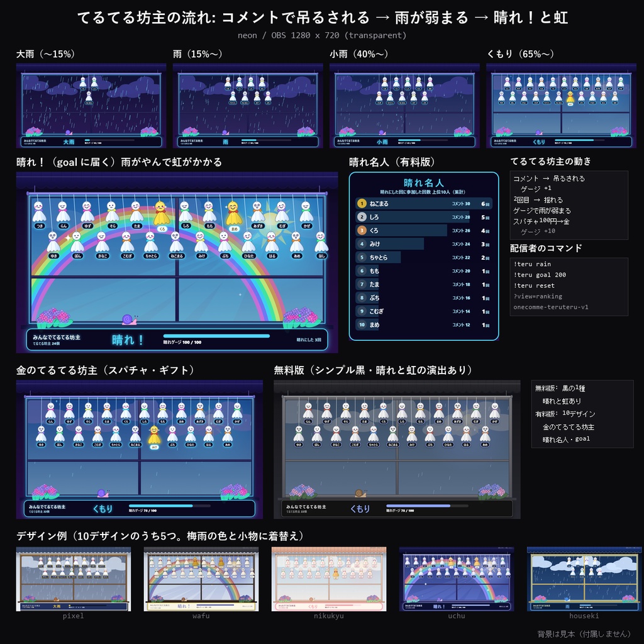
Task: Select the みけ ranking row
Action: click(x=423, y=244)
